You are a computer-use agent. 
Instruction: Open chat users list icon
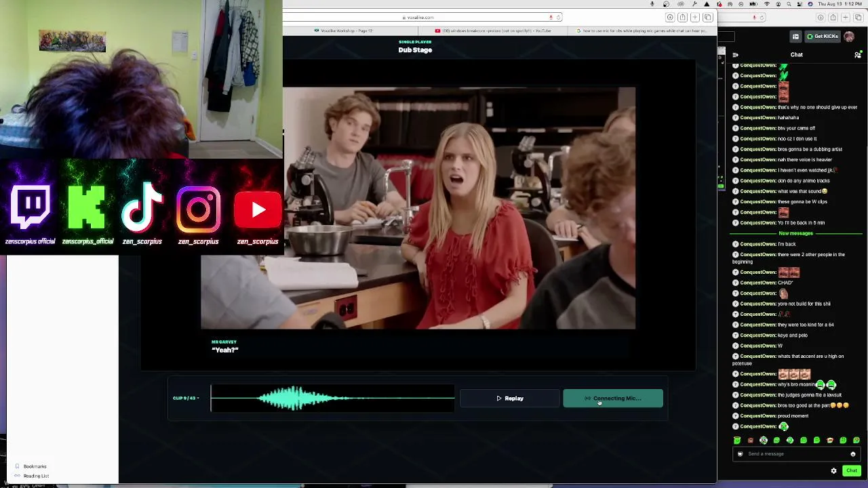[x=858, y=55]
